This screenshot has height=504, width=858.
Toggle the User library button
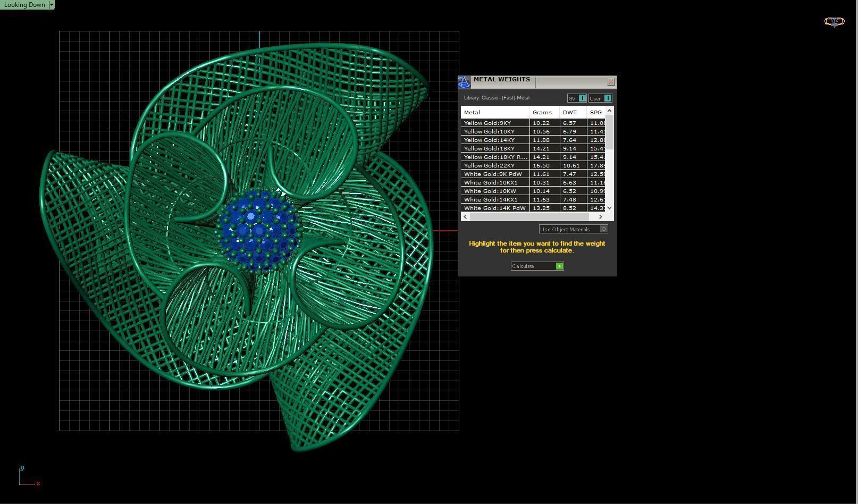600,98
